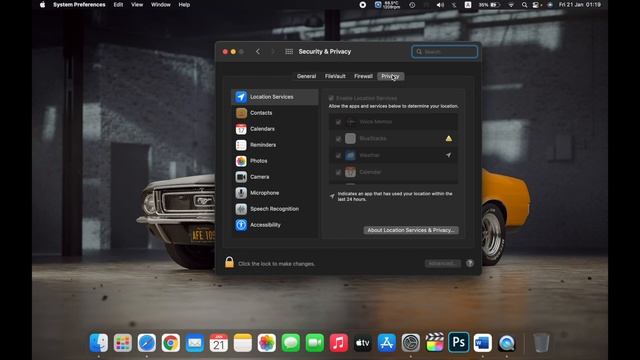640x360 pixels.
Task: Switch to the FileVault tab
Action: [x=335, y=76]
